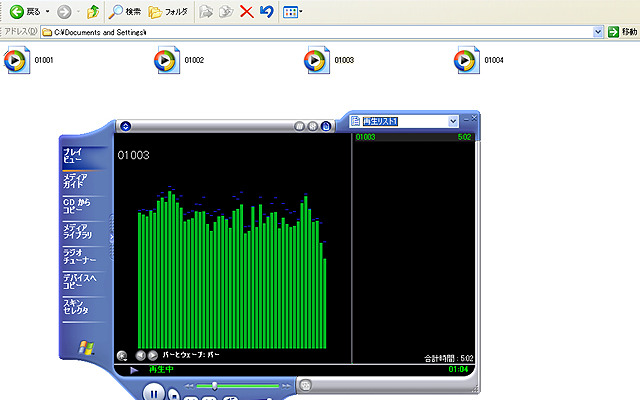Click the Move To toolbar icon in Explorer
The width and height of the screenshot is (640, 400).
[x=206, y=12]
